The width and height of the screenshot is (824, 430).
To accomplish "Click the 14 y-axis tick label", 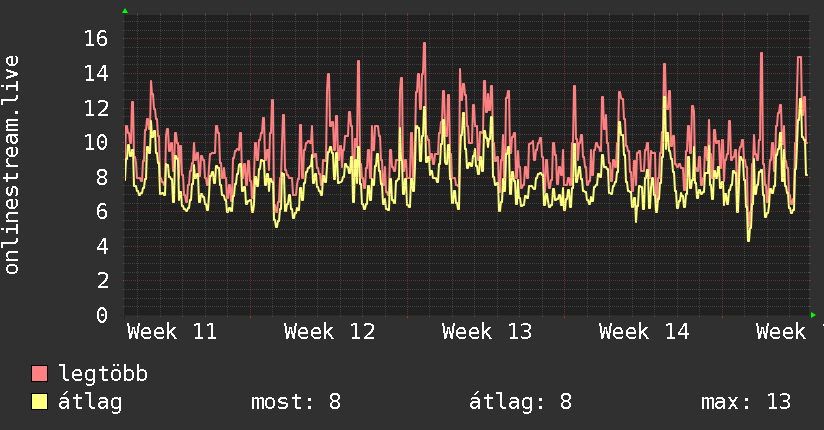I will (96, 73).
